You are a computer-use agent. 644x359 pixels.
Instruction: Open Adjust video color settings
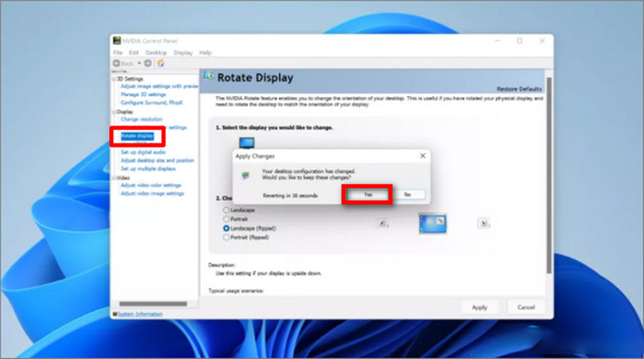click(x=151, y=186)
